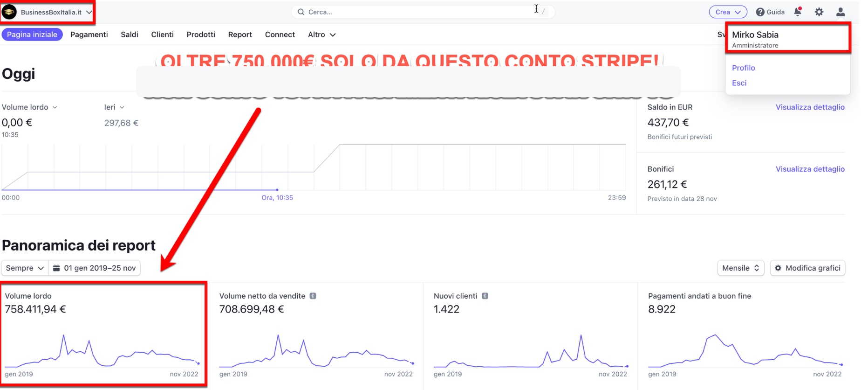This screenshot has width=868, height=390.
Task: Click Modifica grafici button
Action: point(807,268)
